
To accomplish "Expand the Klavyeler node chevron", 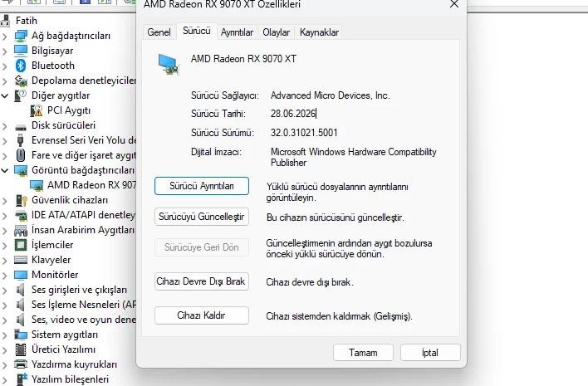I will tap(5, 261).
